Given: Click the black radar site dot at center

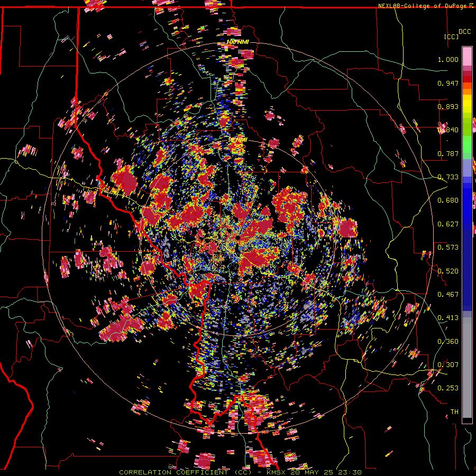Looking at the screenshot, I should tap(237, 237).
